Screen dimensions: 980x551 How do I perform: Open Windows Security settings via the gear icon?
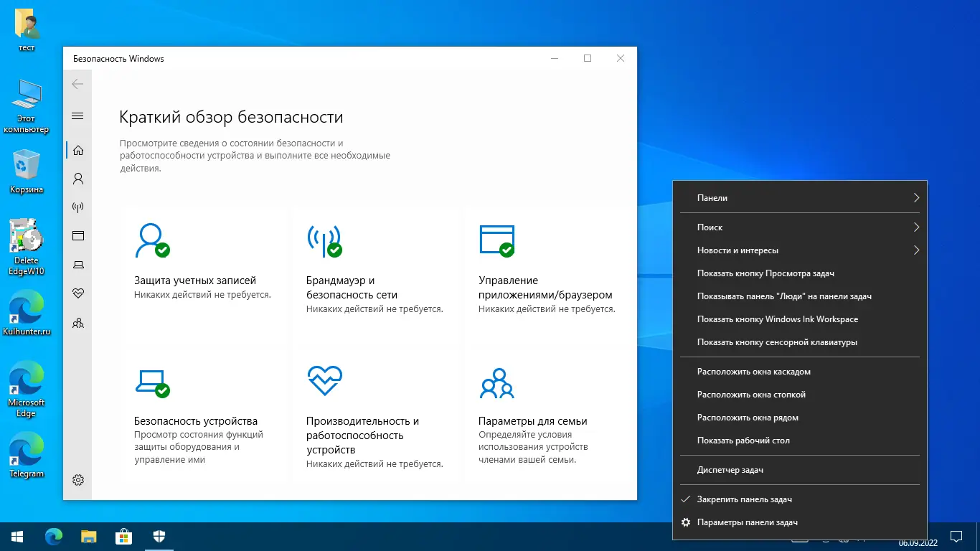pyautogui.click(x=77, y=480)
